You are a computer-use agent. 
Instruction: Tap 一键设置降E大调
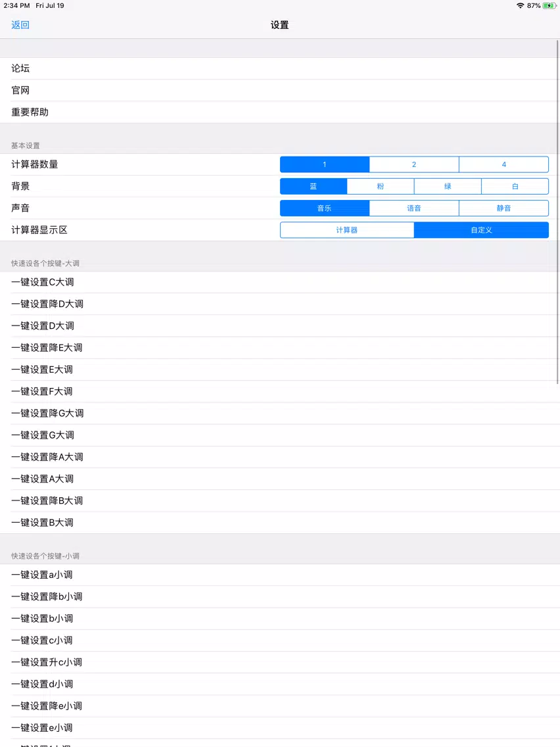point(280,348)
